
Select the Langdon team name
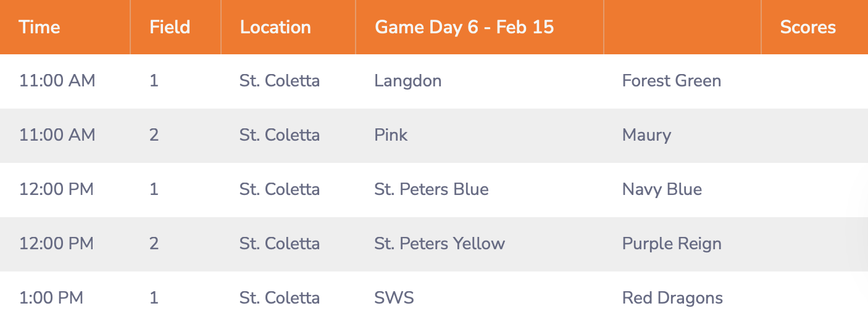click(408, 81)
